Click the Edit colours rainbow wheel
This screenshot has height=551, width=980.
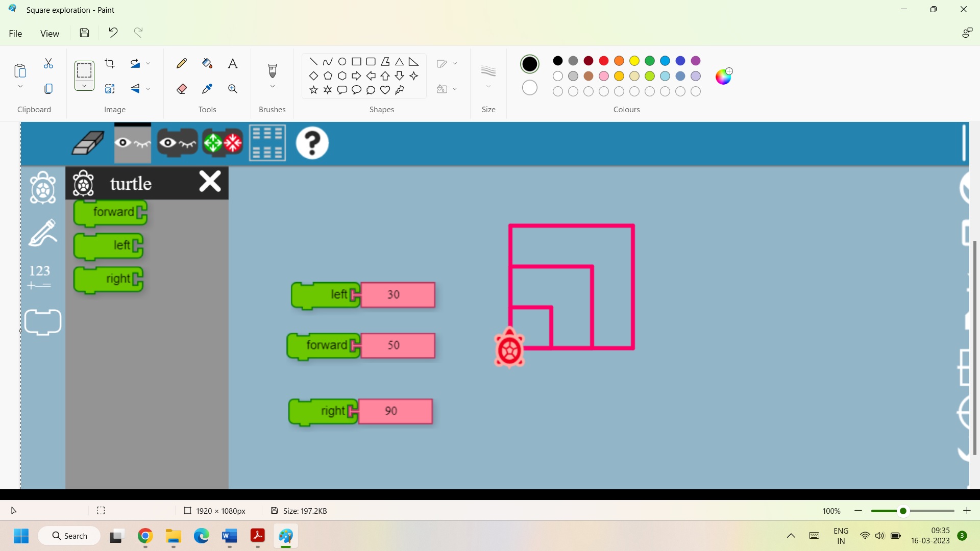(x=723, y=77)
